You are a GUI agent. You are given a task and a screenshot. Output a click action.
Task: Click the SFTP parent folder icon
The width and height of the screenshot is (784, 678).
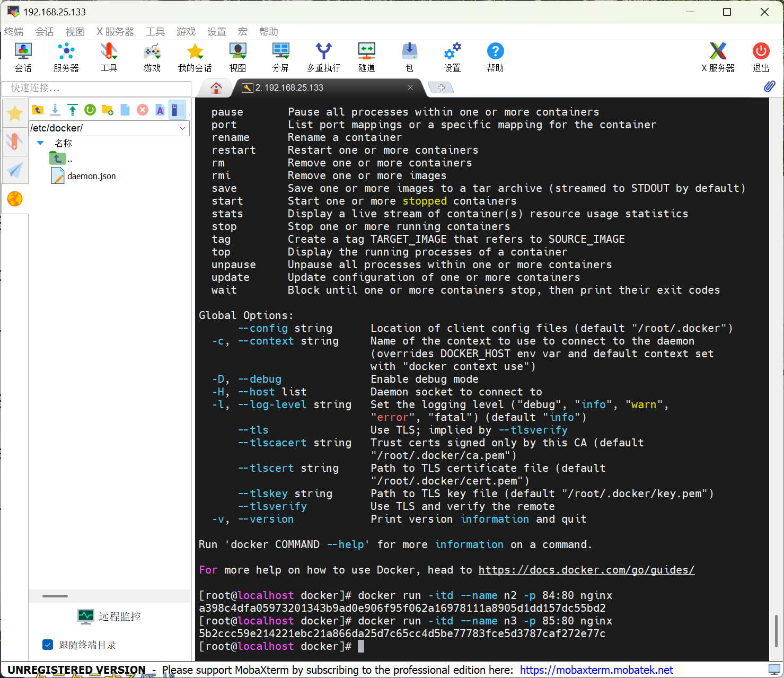coord(38,110)
